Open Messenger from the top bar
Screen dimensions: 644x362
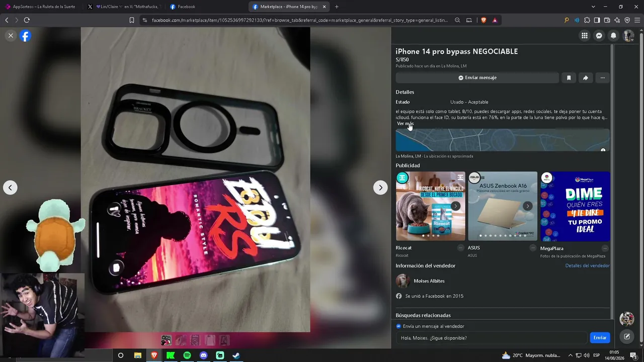(x=599, y=36)
